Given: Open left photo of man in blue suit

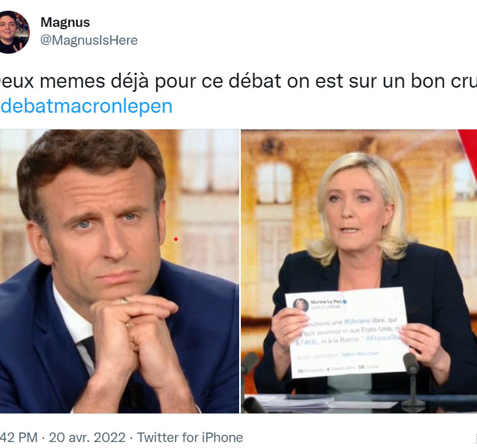Looking at the screenshot, I should point(119,271).
